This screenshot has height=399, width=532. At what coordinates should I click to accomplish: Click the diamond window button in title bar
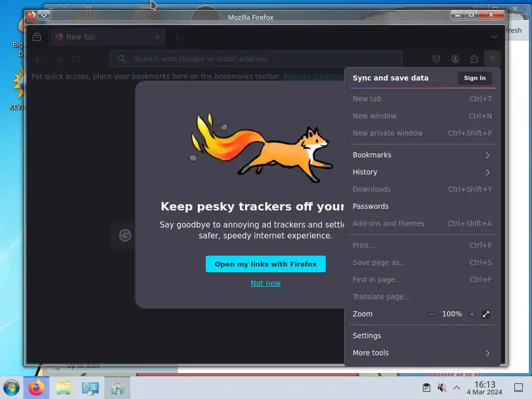[44, 15]
